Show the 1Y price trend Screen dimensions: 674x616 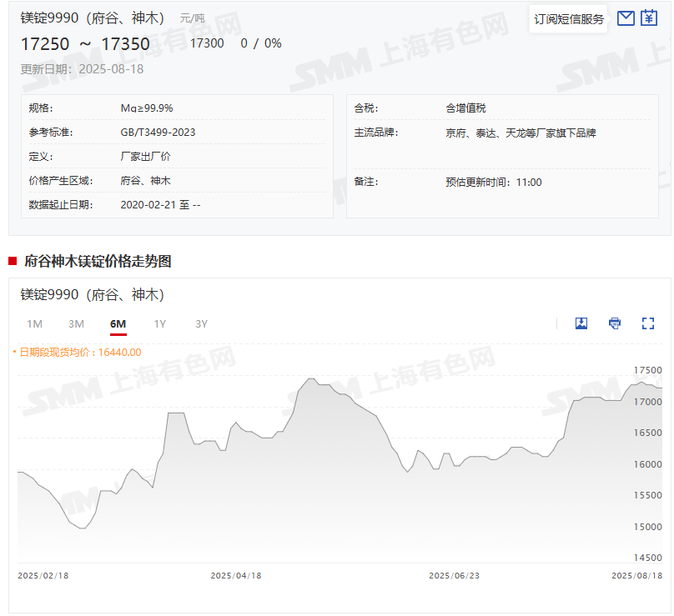159,323
